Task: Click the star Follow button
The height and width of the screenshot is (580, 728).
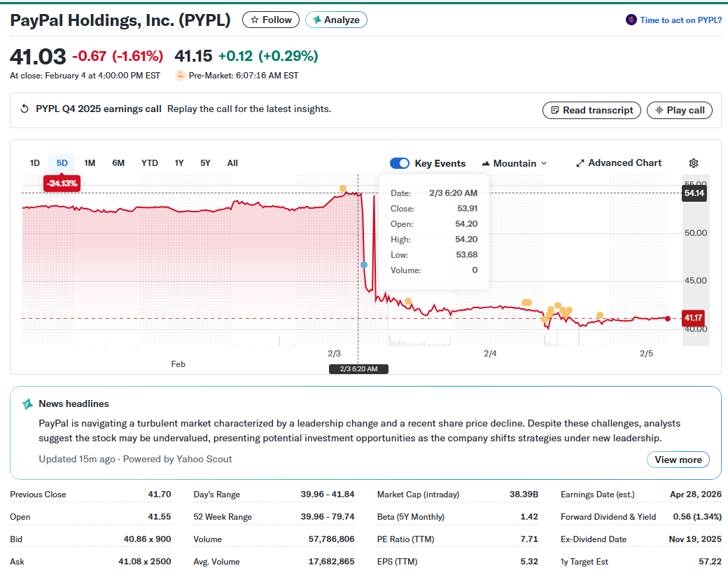Action: pyautogui.click(x=270, y=20)
